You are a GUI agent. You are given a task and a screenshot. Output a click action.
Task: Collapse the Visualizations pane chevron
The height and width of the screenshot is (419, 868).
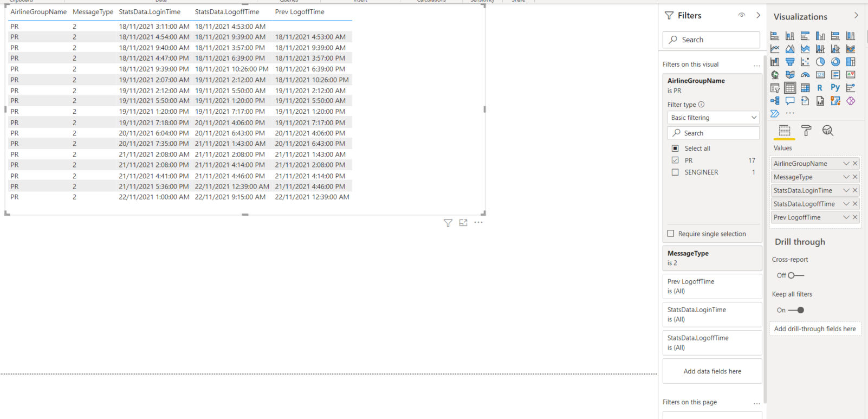[856, 16]
